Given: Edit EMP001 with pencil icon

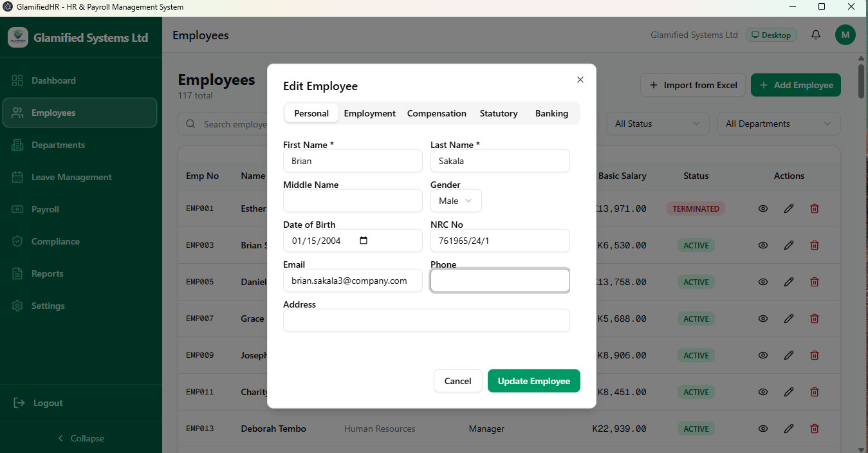Looking at the screenshot, I should (x=789, y=208).
